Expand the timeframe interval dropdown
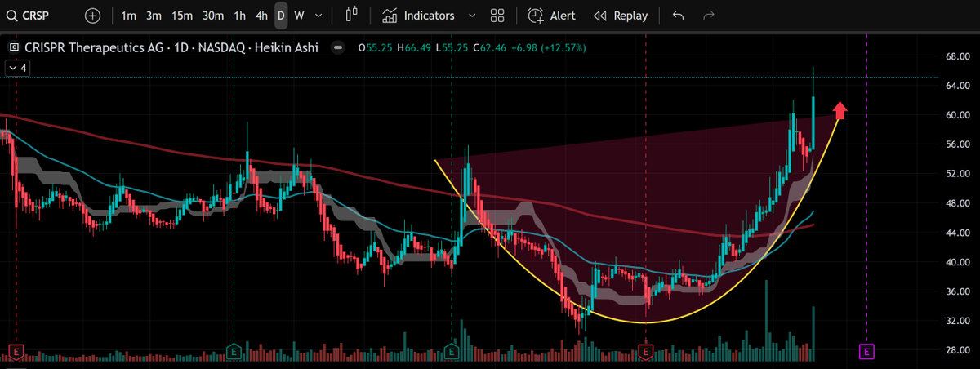Viewport: 980px width, 369px height. click(x=318, y=16)
